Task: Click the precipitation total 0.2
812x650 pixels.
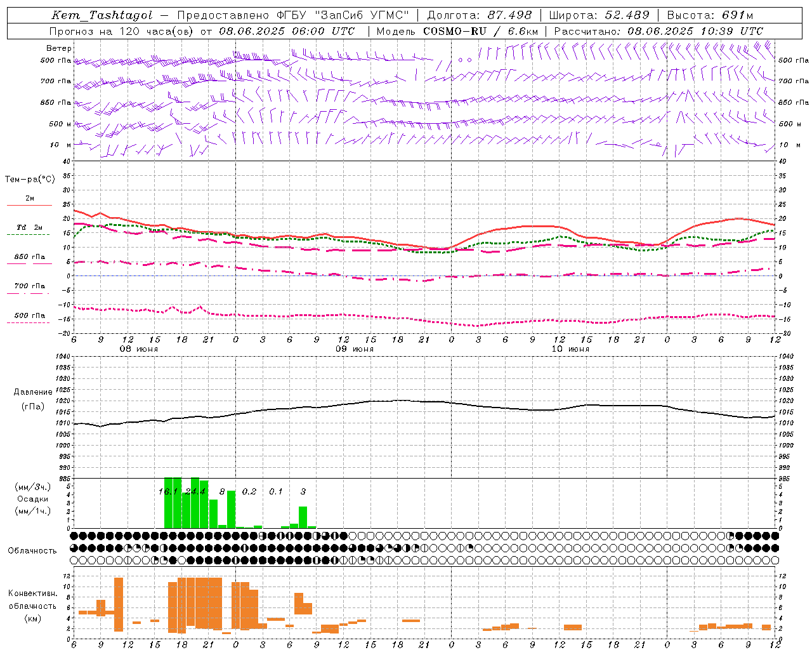Action: pos(249,492)
